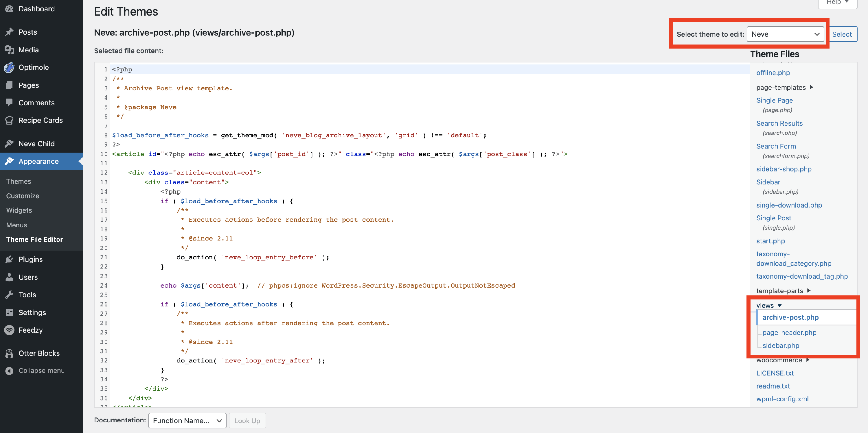Open the Customize submenu item

tap(23, 196)
